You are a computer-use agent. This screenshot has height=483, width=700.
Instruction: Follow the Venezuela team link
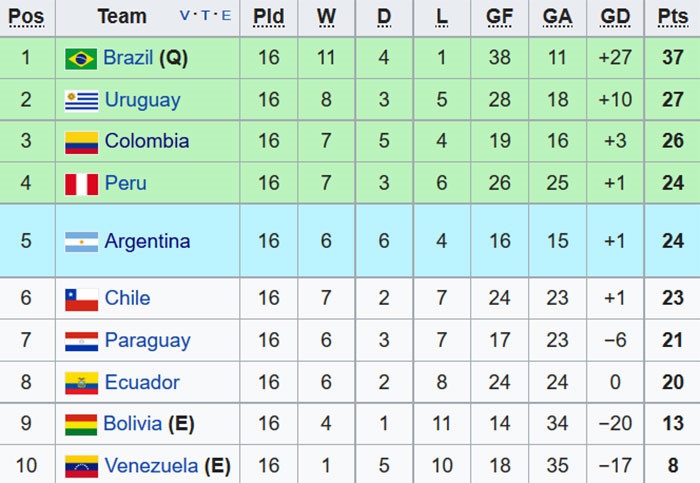click(151, 466)
